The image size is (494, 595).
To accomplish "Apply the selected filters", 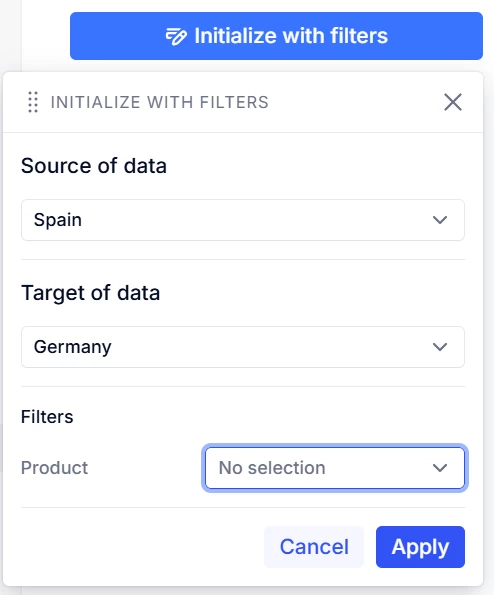I will click(420, 547).
